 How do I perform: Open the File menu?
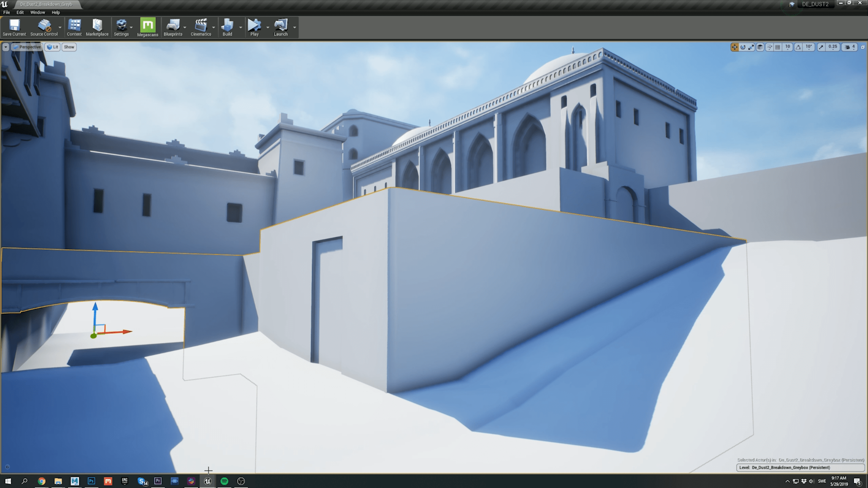pyautogui.click(x=6, y=12)
